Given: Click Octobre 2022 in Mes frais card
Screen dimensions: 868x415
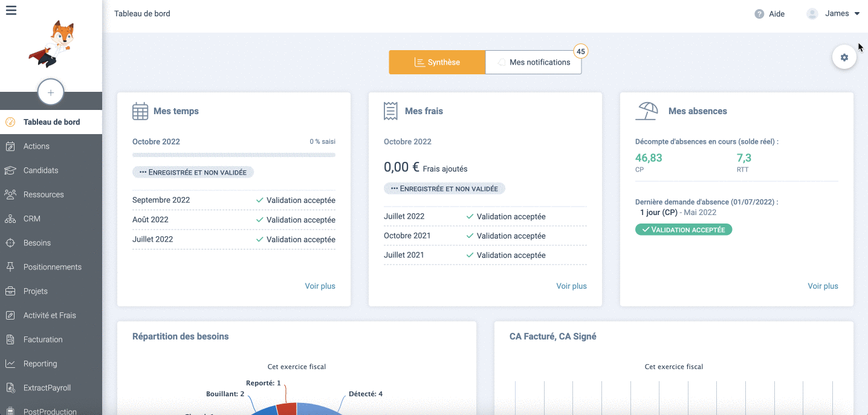Looking at the screenshot, I should [x=407, y=142].
